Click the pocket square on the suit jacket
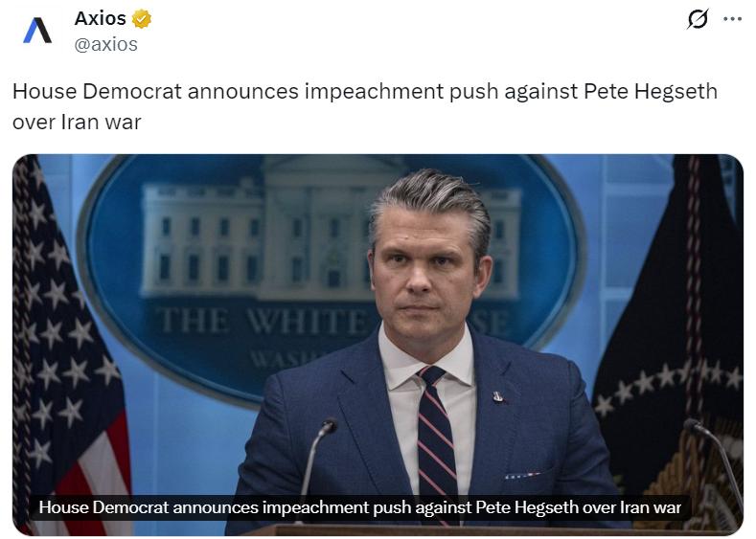756x539 pixels. tap(523, 476)
